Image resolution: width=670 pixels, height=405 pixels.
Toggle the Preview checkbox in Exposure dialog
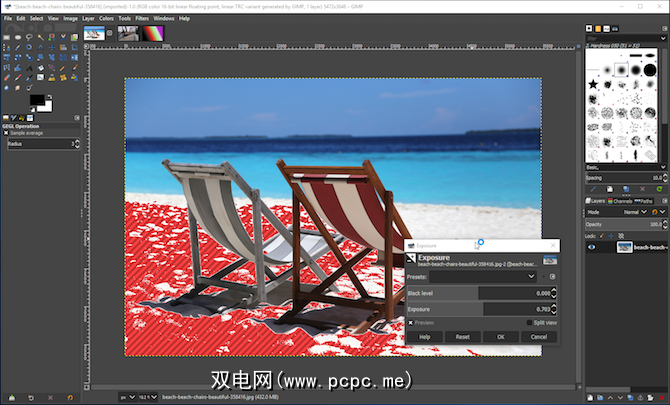coord(411,322)
